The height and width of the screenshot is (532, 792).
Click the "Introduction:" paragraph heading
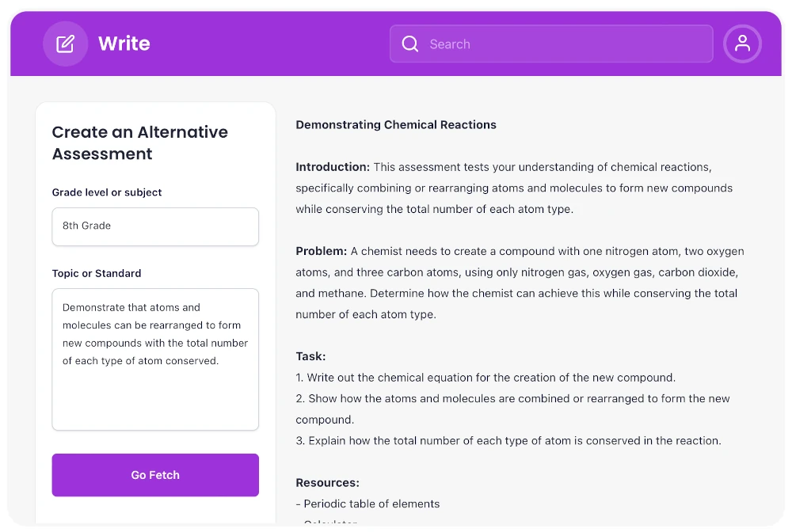click(x=333, y=167)
